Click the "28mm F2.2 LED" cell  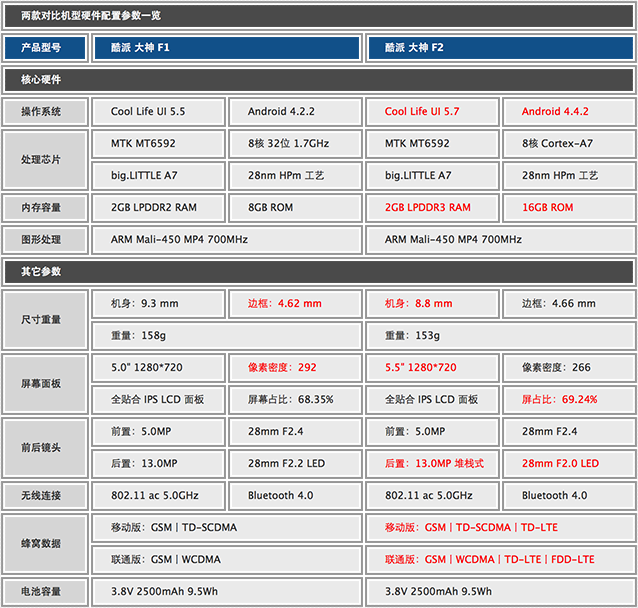(295, 464)
